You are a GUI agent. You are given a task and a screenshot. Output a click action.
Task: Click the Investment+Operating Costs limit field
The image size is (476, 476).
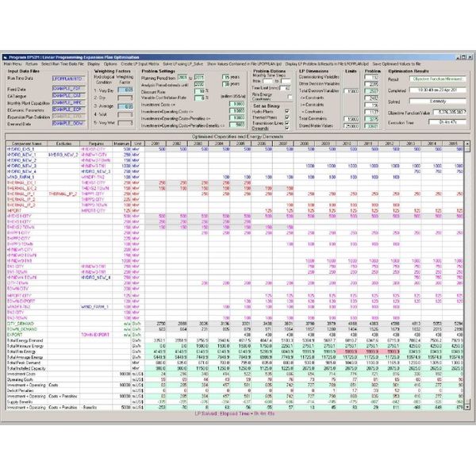point(237,111)
